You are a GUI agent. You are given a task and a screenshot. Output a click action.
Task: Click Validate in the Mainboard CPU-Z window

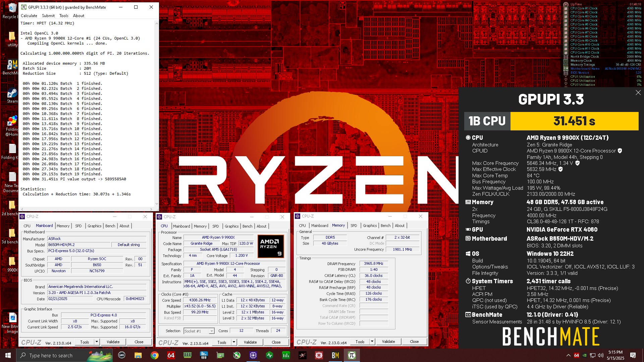point(113,342)
